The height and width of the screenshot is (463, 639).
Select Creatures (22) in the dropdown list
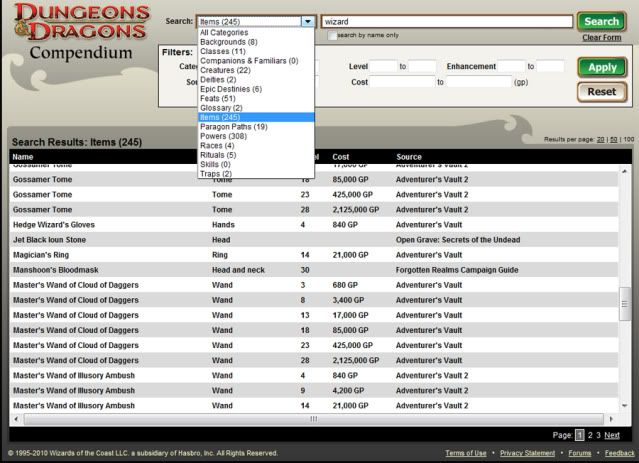[225, 70]
